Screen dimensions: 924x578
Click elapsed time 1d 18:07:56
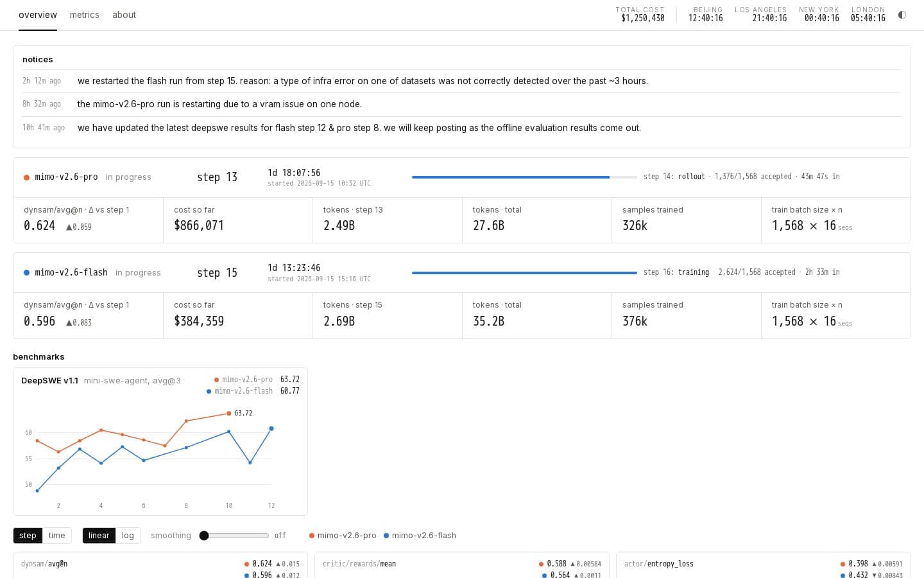coord(294,173)
